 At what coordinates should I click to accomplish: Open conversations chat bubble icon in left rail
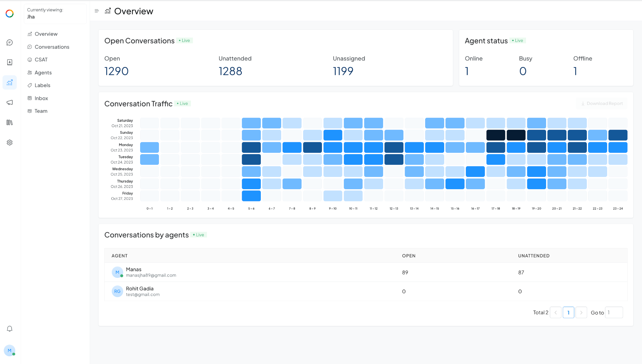tap(10, 43)
